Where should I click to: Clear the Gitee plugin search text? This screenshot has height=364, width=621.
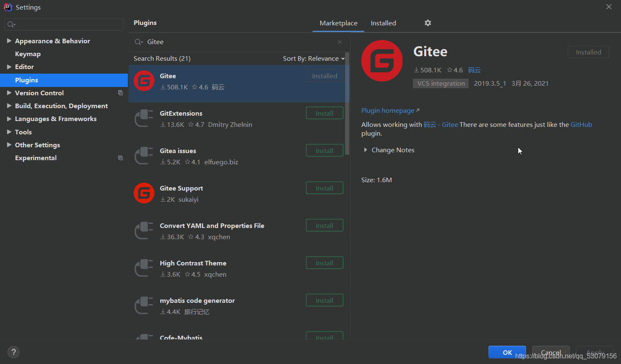340,42
